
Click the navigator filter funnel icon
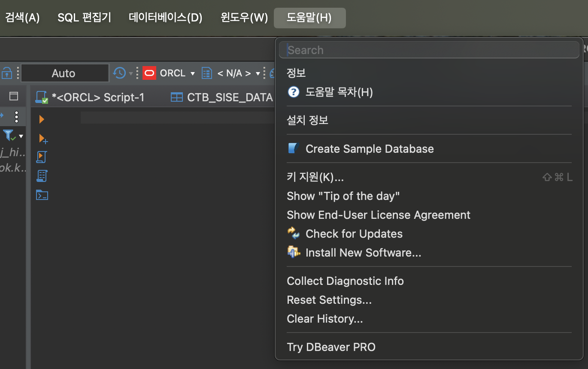point(9,136)
